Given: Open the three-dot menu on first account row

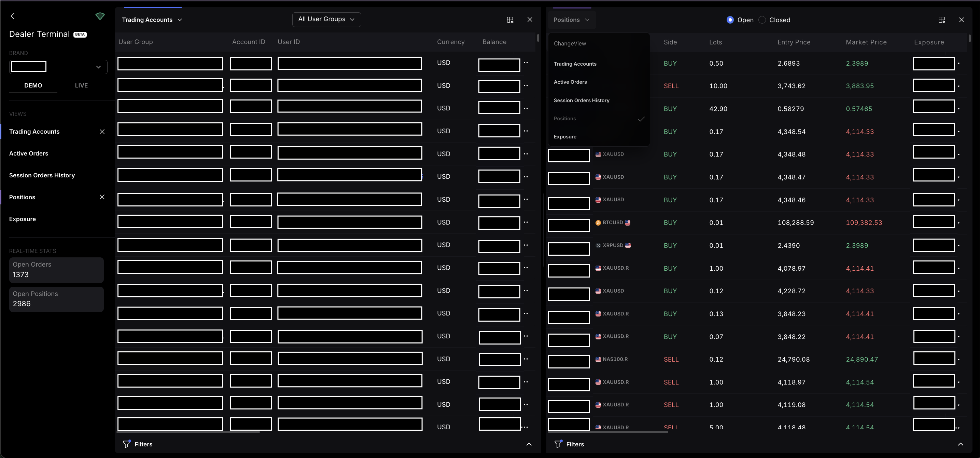Looking at the screenshot, I should 526,63.
